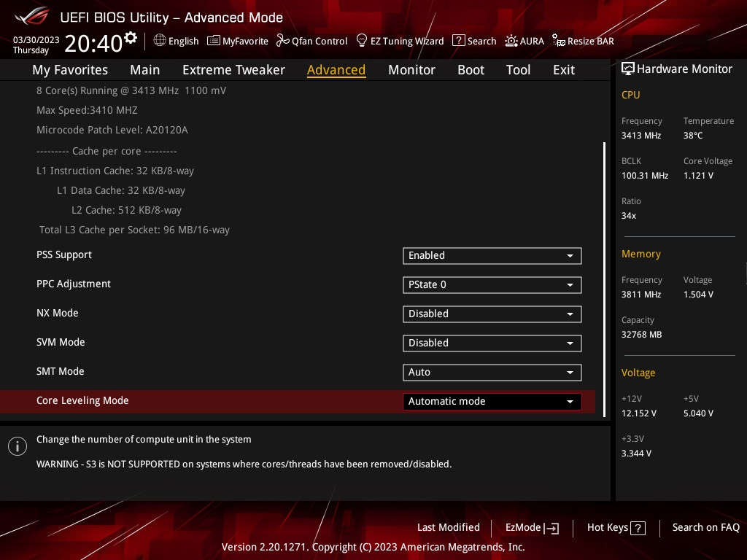
Task: Click Total L3 Cache per Socket text
Action: coord(134,230)
